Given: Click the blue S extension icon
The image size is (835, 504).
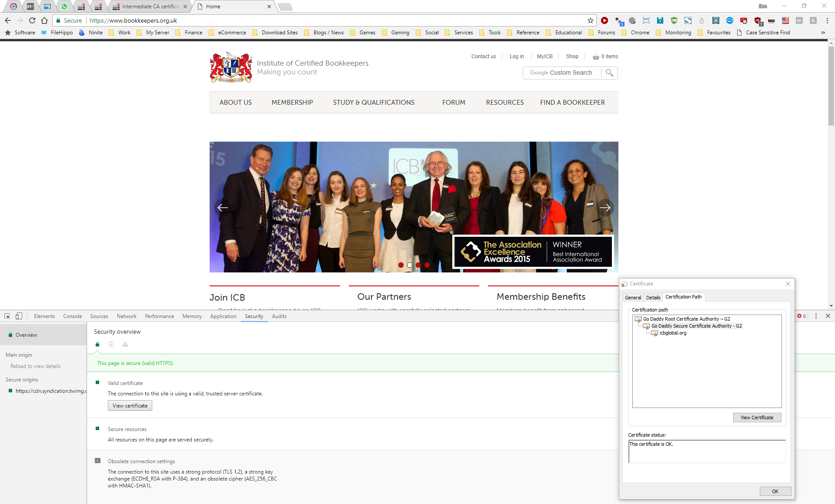Looking at the screenshot, I should point(688,20).
